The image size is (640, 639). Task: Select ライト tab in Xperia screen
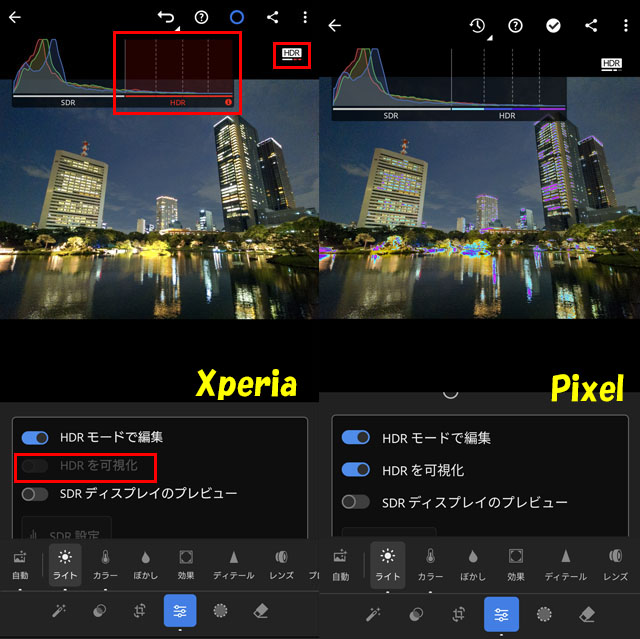point(65,565)
